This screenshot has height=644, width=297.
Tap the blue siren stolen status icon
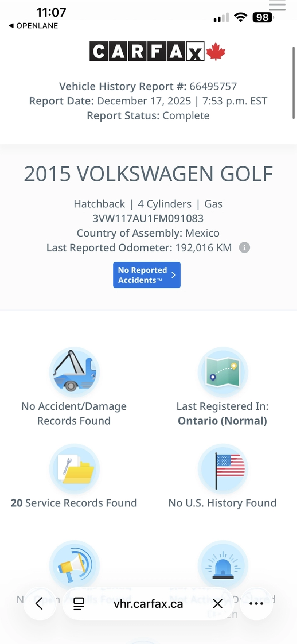point(223,565)
